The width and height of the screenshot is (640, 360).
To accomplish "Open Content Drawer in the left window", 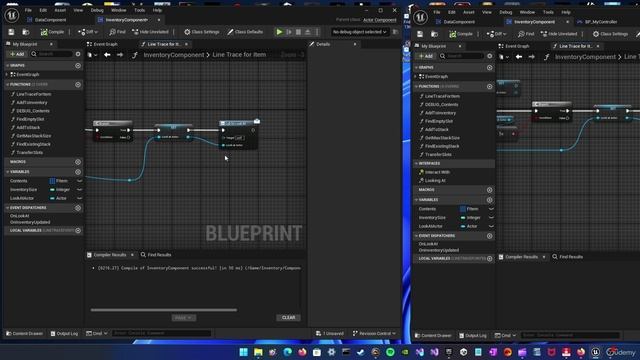I will [x=24, y=333].
